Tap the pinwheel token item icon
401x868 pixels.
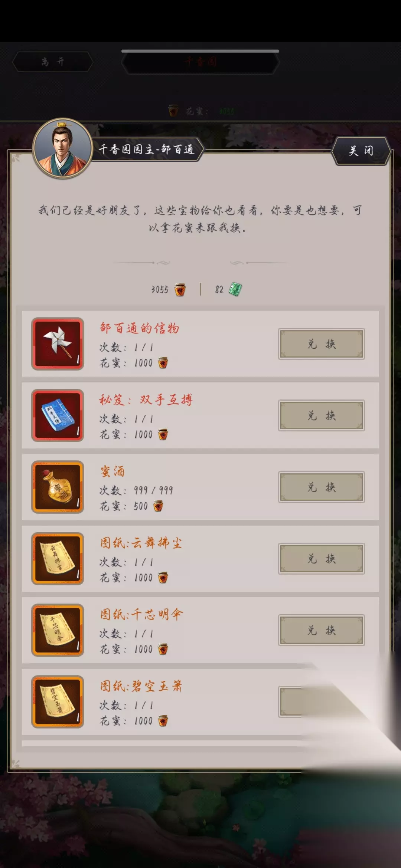pos(58,344)
